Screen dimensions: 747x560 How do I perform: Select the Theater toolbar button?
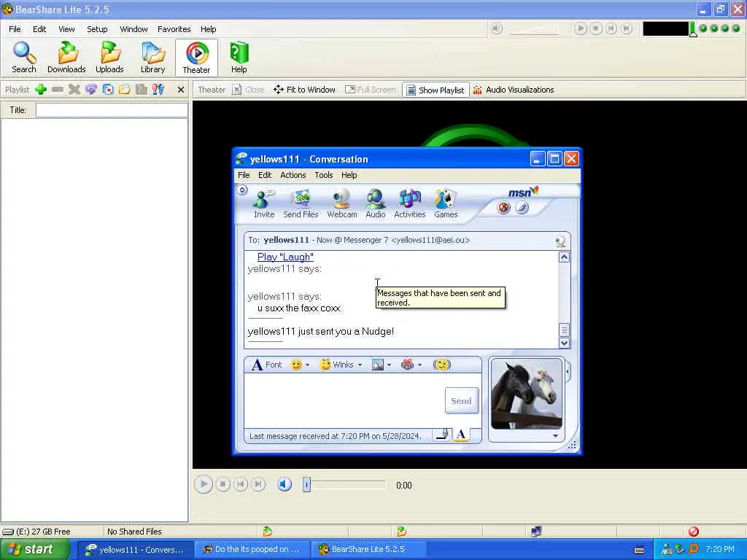pos(196,58)
